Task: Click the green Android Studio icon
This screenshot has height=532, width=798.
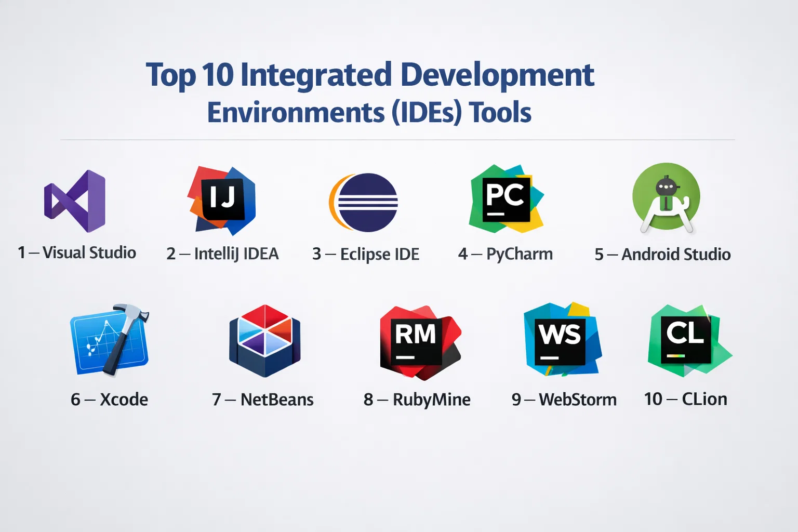Action: coord(666,197)
